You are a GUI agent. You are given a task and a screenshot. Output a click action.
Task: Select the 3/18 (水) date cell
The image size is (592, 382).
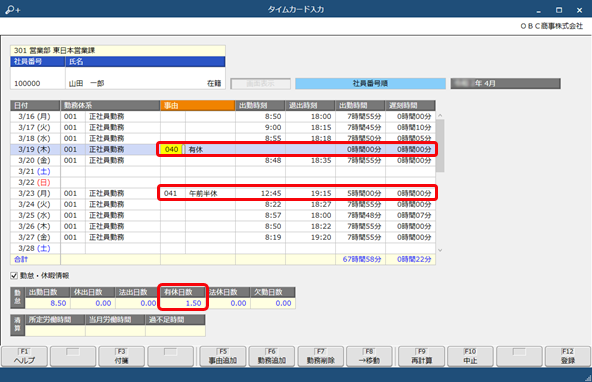point(35,139)
